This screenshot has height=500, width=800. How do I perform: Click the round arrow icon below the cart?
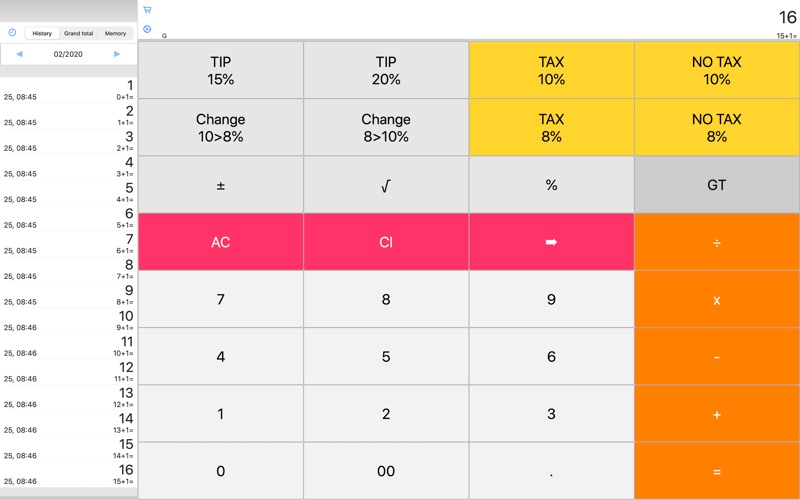[147, 29]
